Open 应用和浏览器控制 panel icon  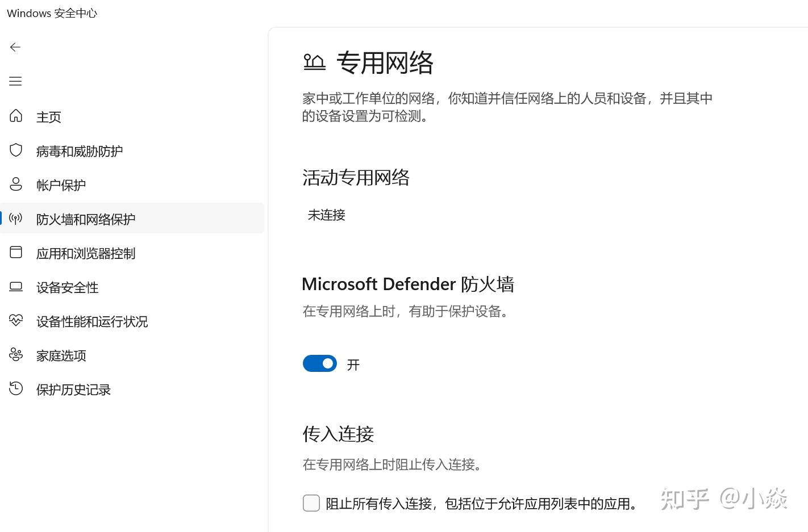pyautogui.click(x=15, y=252)
